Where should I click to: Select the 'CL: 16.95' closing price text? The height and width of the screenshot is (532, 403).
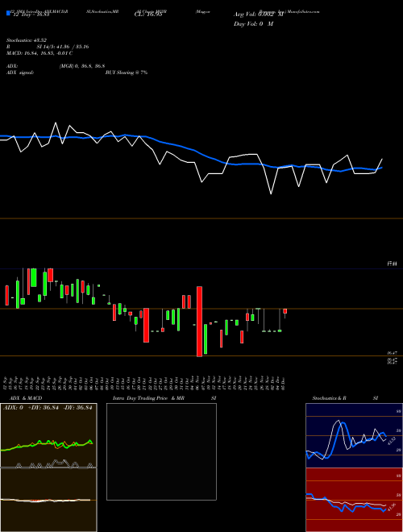pos(148,15)
